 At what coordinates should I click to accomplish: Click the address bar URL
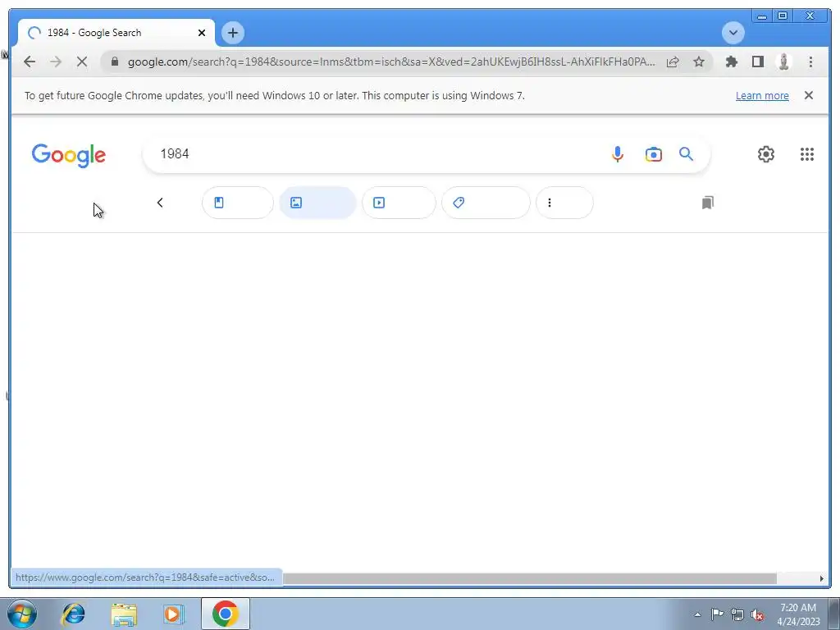(391, 62)
